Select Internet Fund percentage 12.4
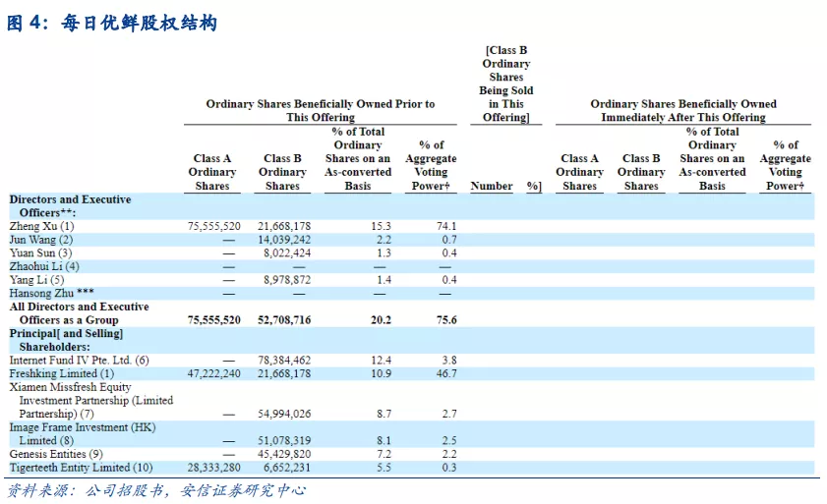 tap(381, 361)
